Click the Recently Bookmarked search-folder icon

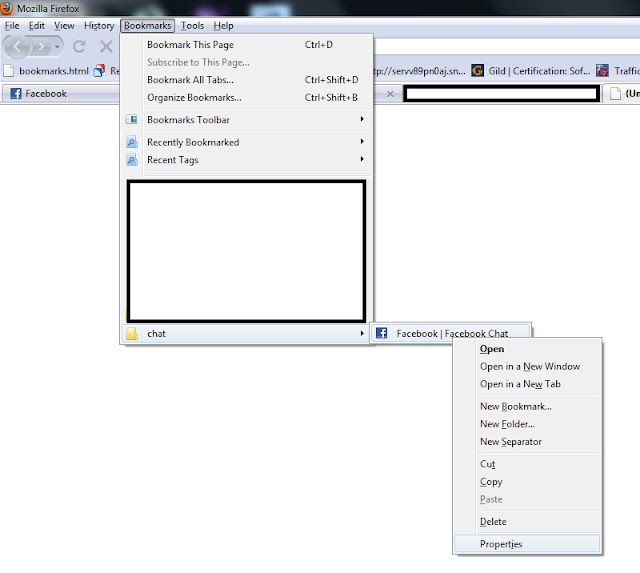pos(132,142)
